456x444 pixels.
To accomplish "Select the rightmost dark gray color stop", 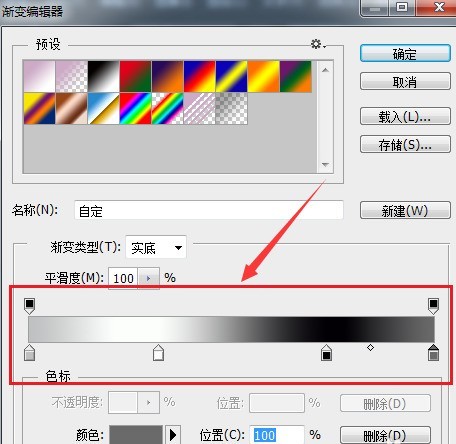I will point(433,353).
